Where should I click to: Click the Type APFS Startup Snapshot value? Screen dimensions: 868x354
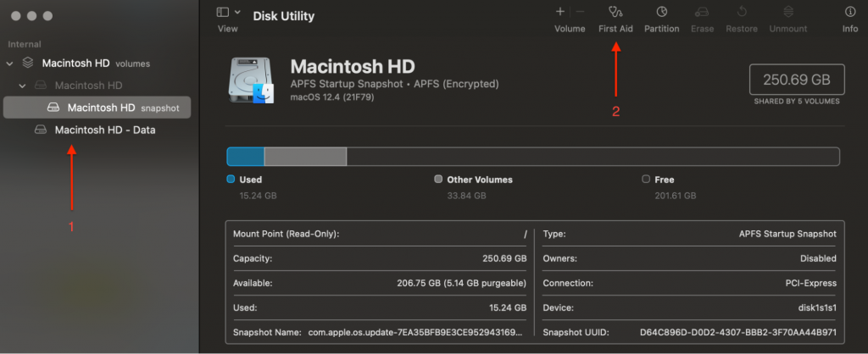click(x=787, y=234)
